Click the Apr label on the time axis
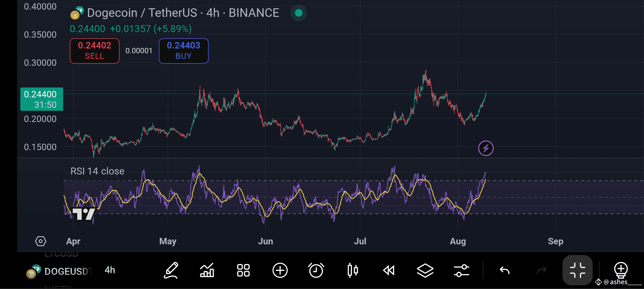Viewport: 644px width, 289px height. pyautogui.click(x=73, y=241)
